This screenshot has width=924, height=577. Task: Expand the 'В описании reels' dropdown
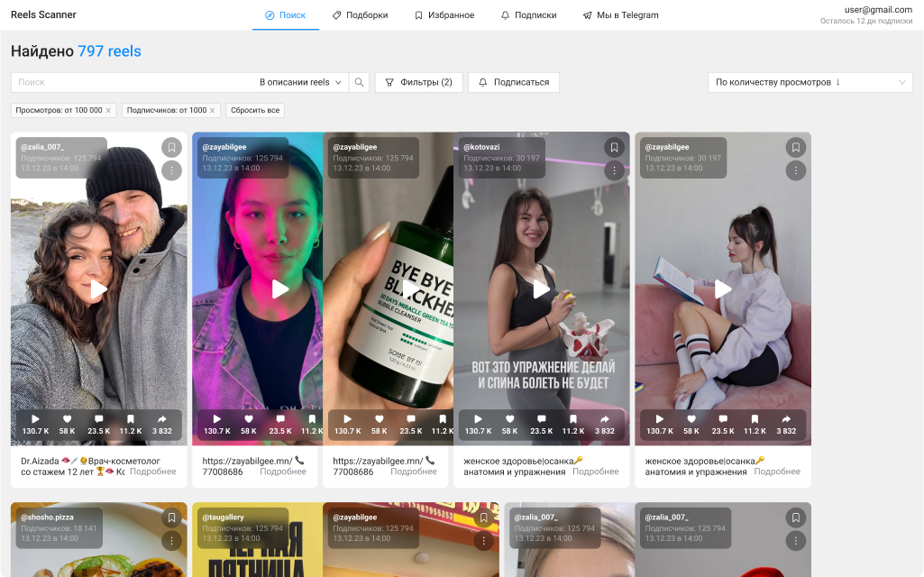click(301, 82)
